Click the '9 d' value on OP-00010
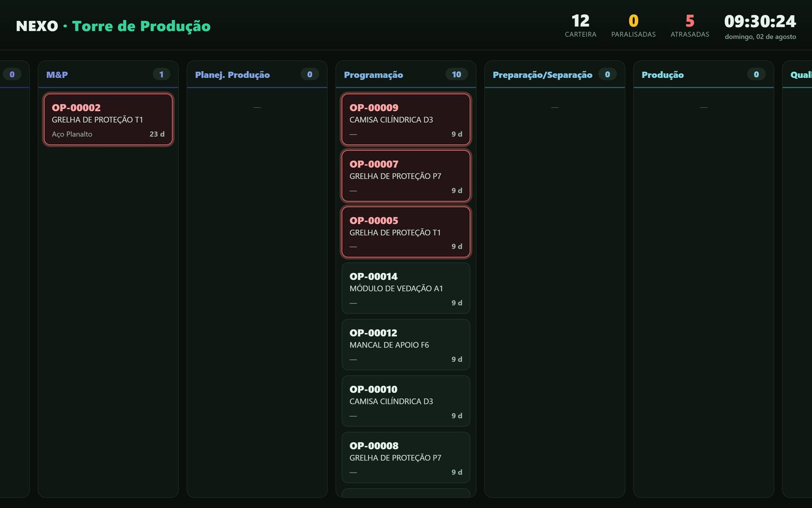This screenshot has height=508, width=812. [457, 416]
